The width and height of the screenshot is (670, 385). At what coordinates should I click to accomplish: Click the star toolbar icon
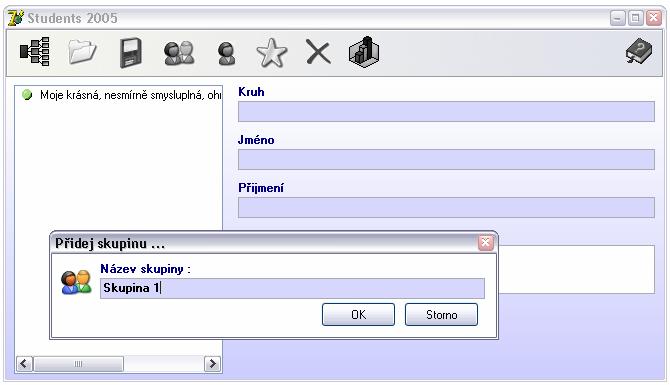271,53
